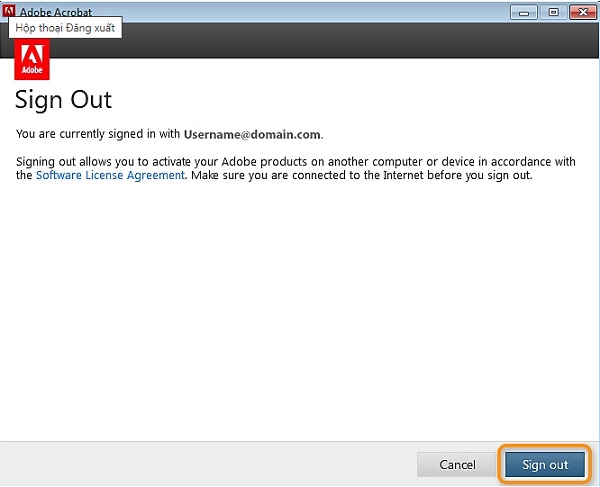Screen dimensions: 600x487
Task: Click the 'connected to the Internet' sentence
Action: pyautogui.click(x=362, y=175)
